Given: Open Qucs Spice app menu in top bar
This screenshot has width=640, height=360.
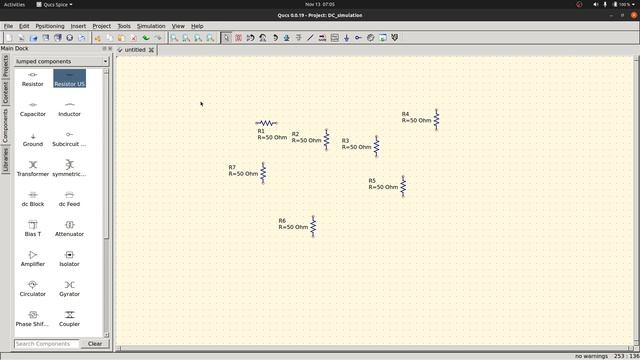Looking at the screenshot, I should coord(54,4).
